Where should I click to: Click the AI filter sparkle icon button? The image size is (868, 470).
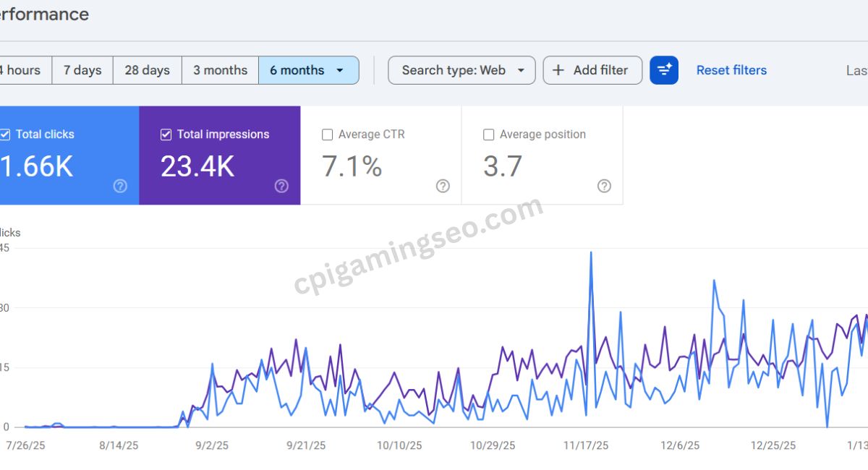[x=663, y=70]
